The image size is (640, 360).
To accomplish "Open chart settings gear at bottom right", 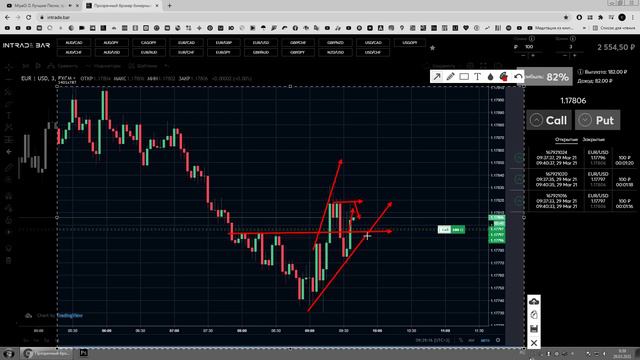I will (498, 340).
